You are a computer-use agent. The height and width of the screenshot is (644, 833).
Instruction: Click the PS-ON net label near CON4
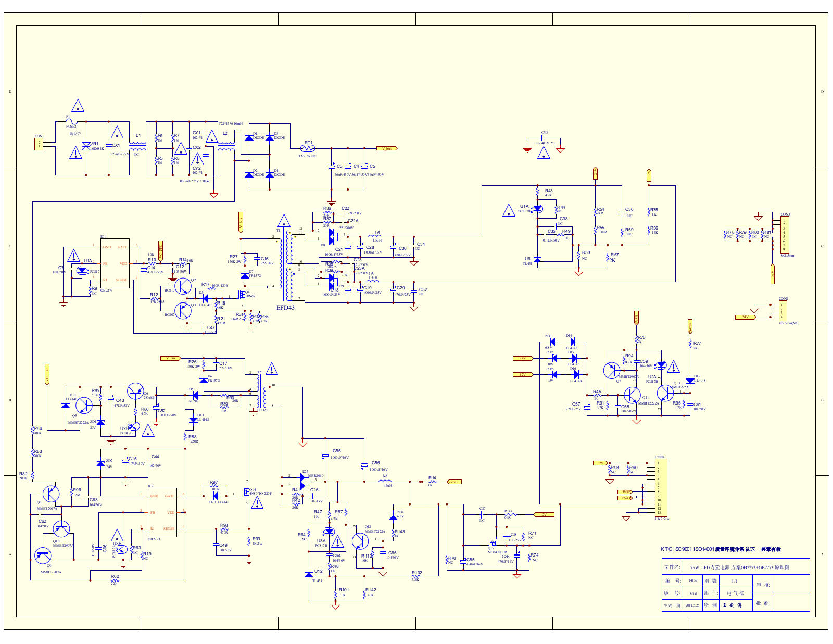625,498
